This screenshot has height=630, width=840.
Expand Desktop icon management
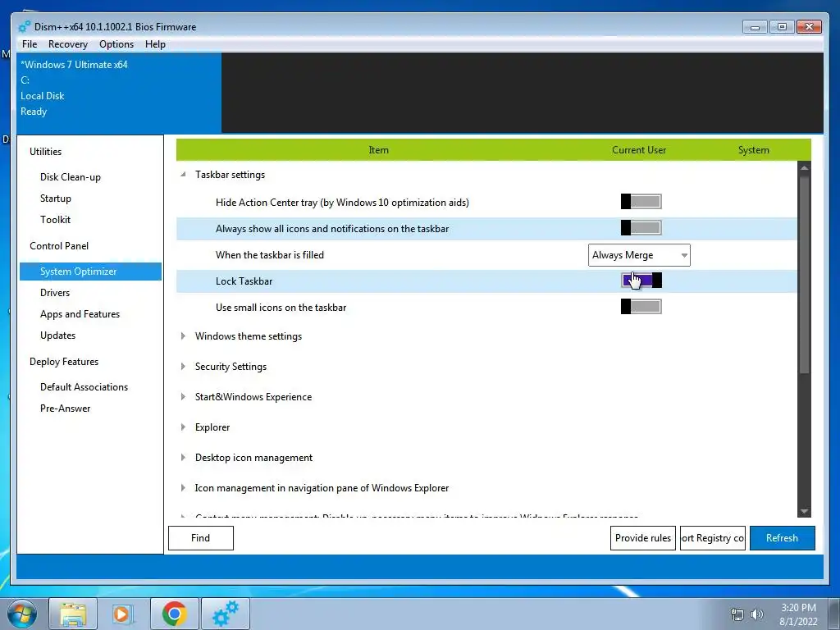click(x=183, y=458)
